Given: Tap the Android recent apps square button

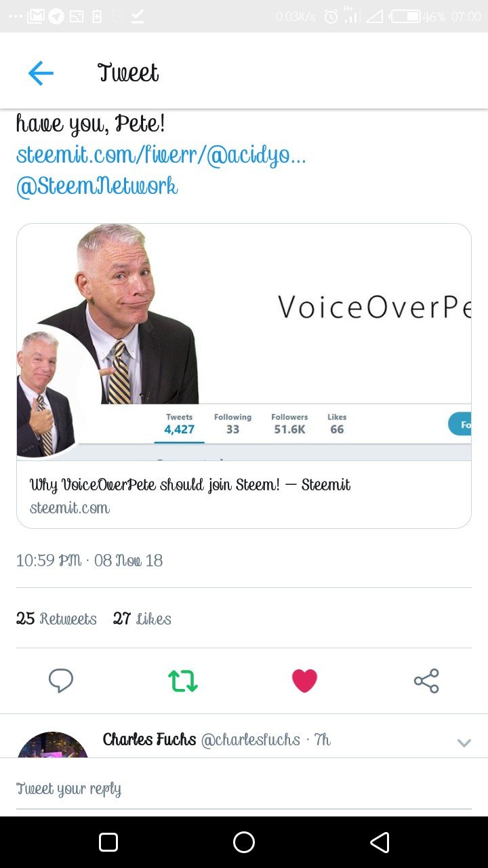Looking at the screenshot, I should click(x=108, y=842).
